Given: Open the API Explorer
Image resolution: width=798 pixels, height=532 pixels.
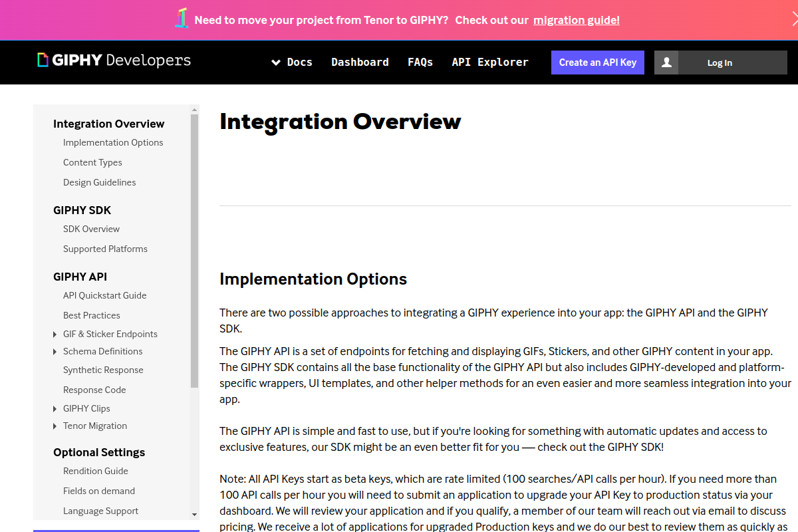Looking at the screenshot, I should coord(490,63).
